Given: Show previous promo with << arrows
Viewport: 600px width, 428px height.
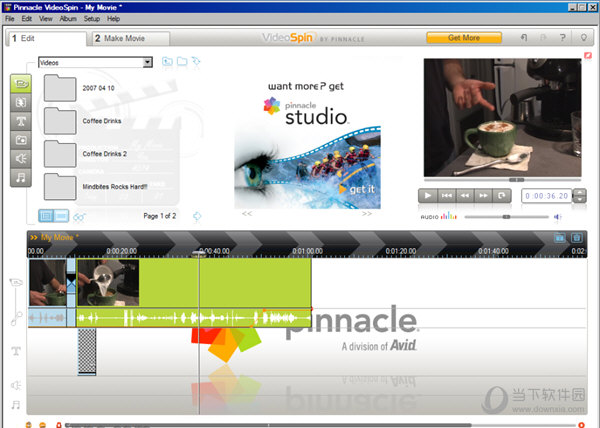Looking at the screenshot, I should [247, 213].
